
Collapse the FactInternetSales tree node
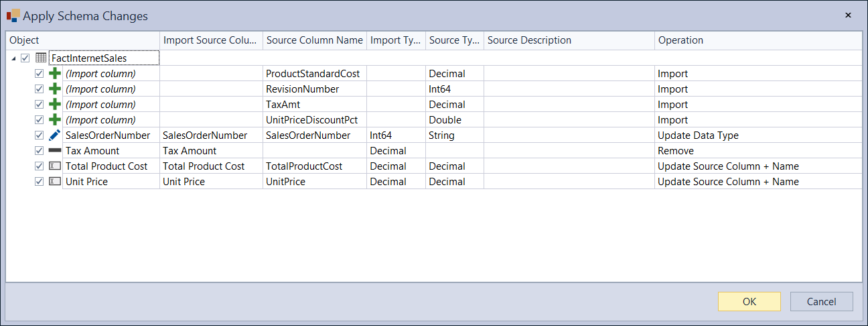(x=14, y=58)
